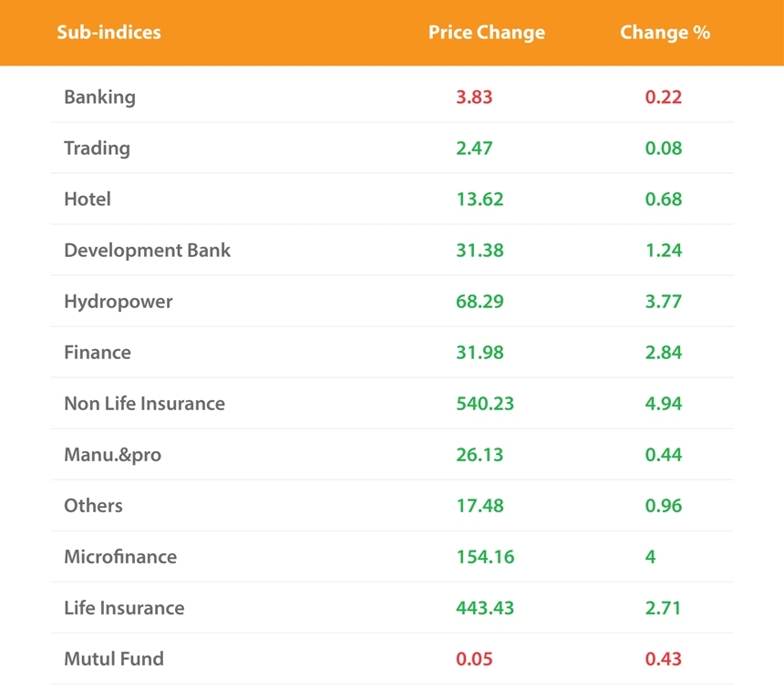Open the Banking sub-index row
The height and width of the screenshot is (700, 784).
click(99, 98)
